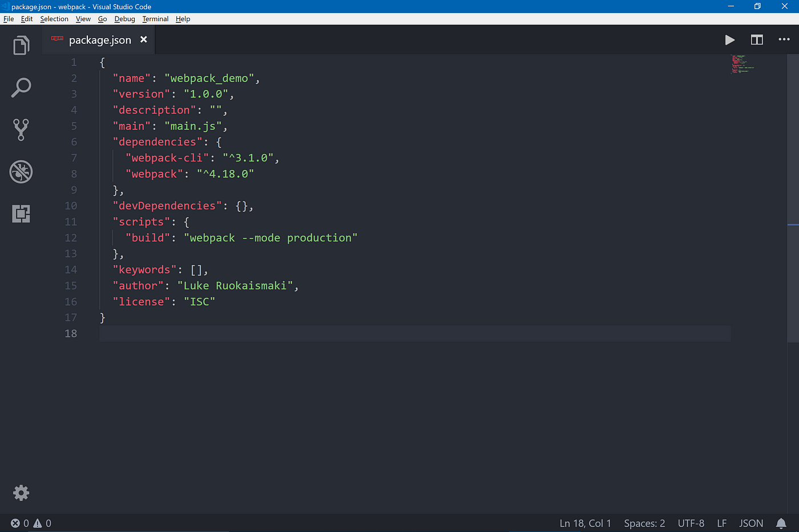Image resolution: width=799 pixels, height=532 pixels.
Task: Click the "1.0.0" version value
Action: tap(205, 94)
